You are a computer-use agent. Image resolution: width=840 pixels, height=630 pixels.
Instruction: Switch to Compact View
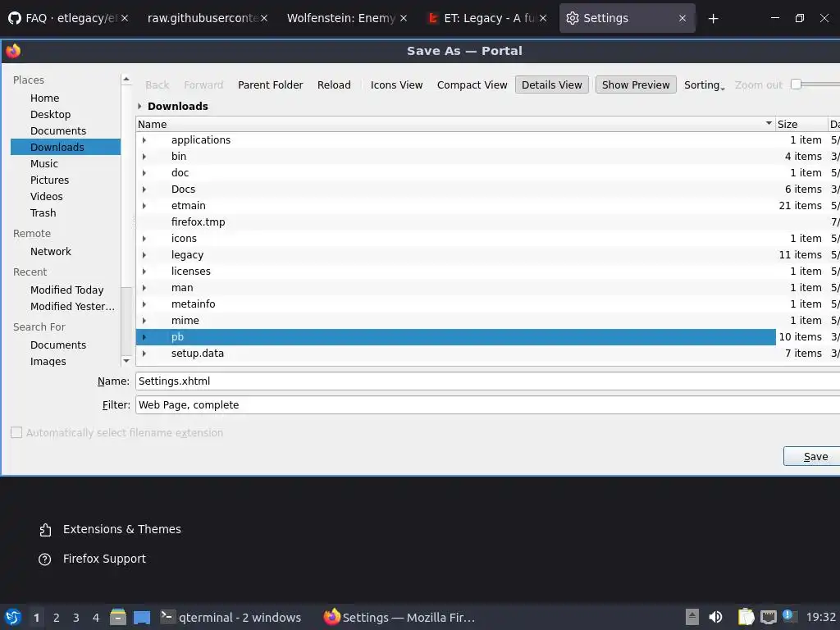[x=472, y=84]
